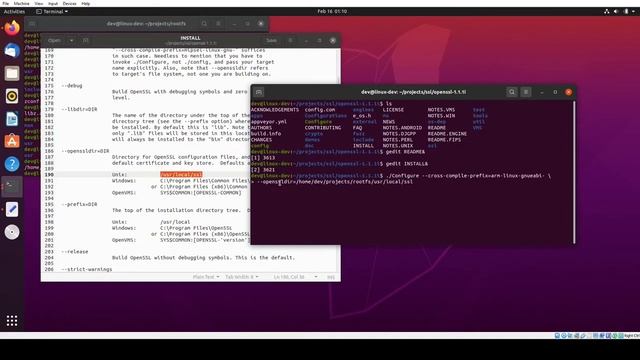
Task: Show Applications grid at dock bottom
Action: click(12, 321)
